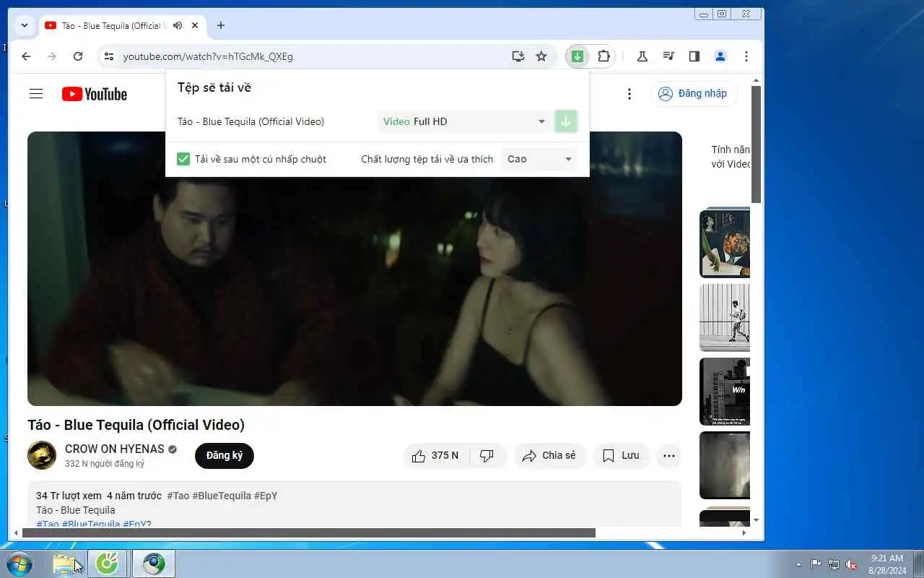Bookmark this page with the star icon

point(541,56)
